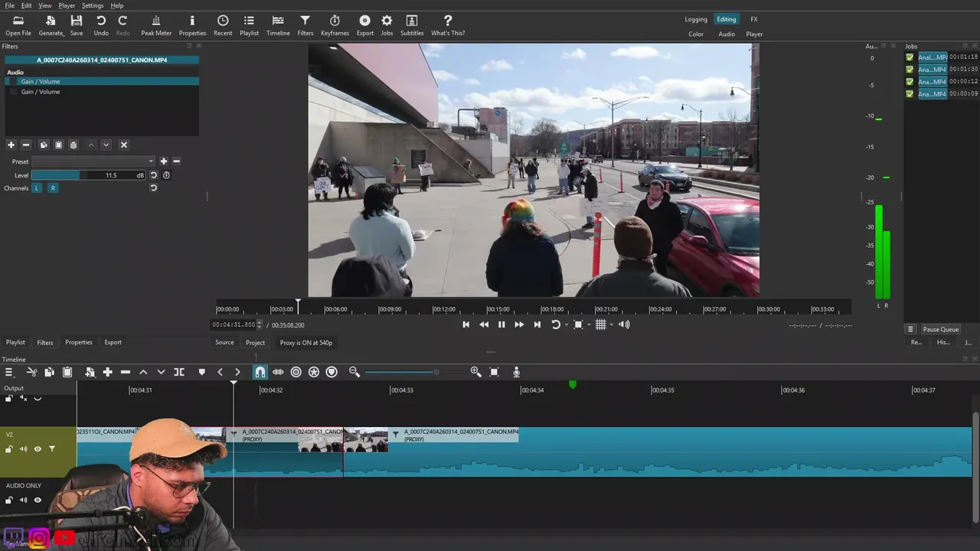Open the Settings menu
The height and width of the screenshot is (551, 980).
coord(93,5)
